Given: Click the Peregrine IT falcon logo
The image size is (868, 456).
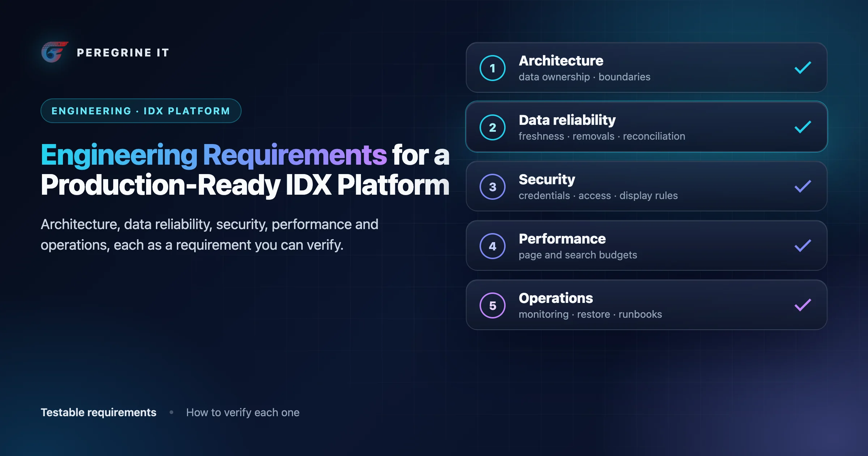Looking at the screenshot, I should (x=55, y=52).
